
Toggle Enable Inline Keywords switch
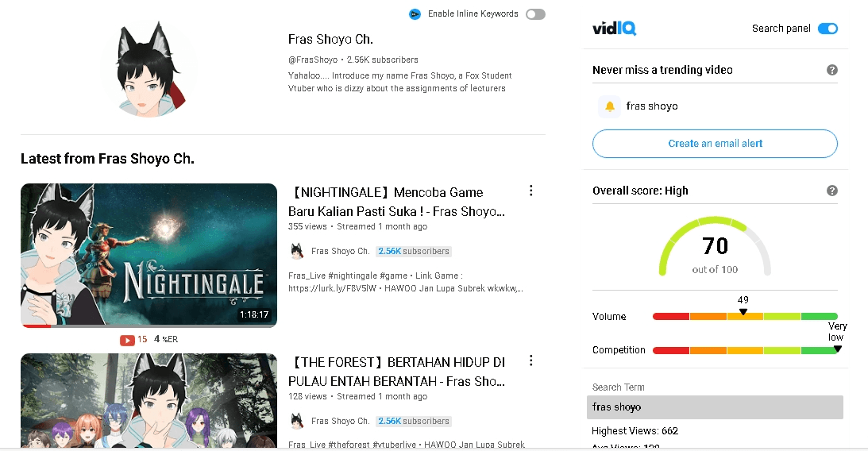tap(535, 13)
